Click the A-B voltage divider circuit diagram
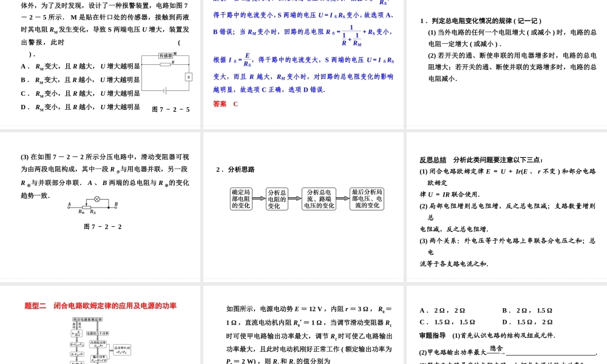Viewport: 607px width, 364px height. [93, 205]
